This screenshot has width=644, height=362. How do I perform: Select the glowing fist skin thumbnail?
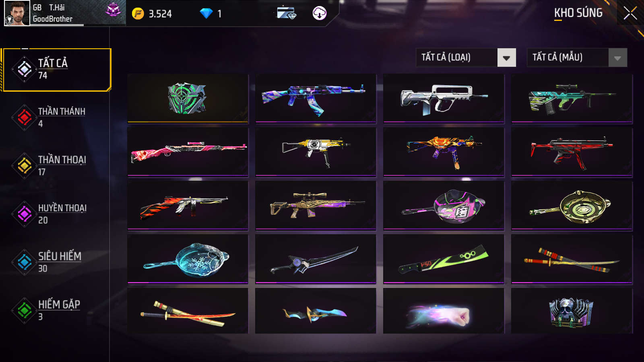coord(444,311)
